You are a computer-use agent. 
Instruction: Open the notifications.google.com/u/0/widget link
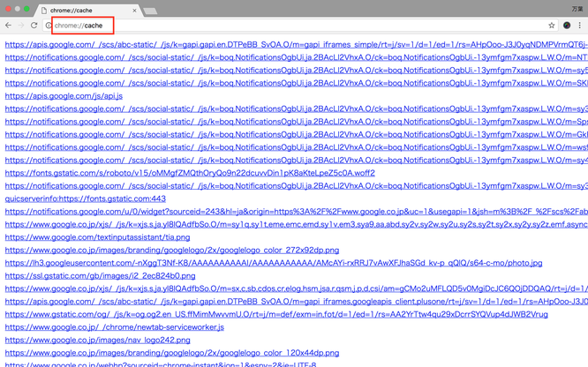point(297,212)
